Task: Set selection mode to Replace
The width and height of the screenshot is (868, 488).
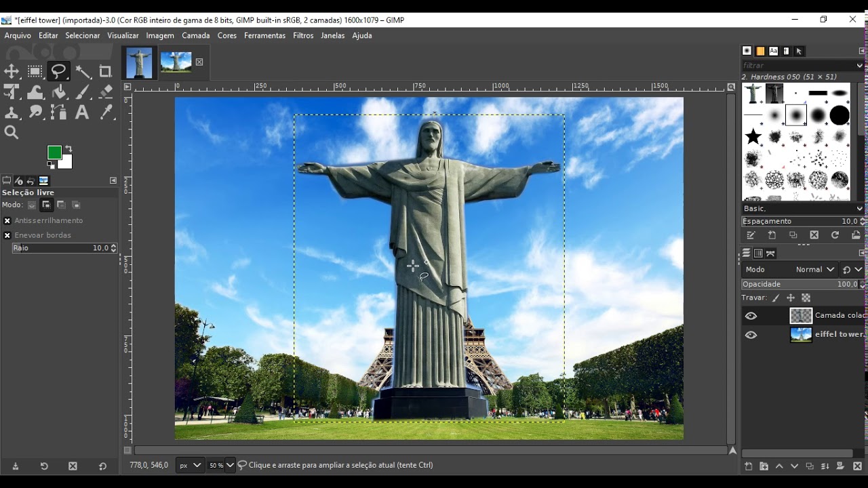Action: click(32, 205)
